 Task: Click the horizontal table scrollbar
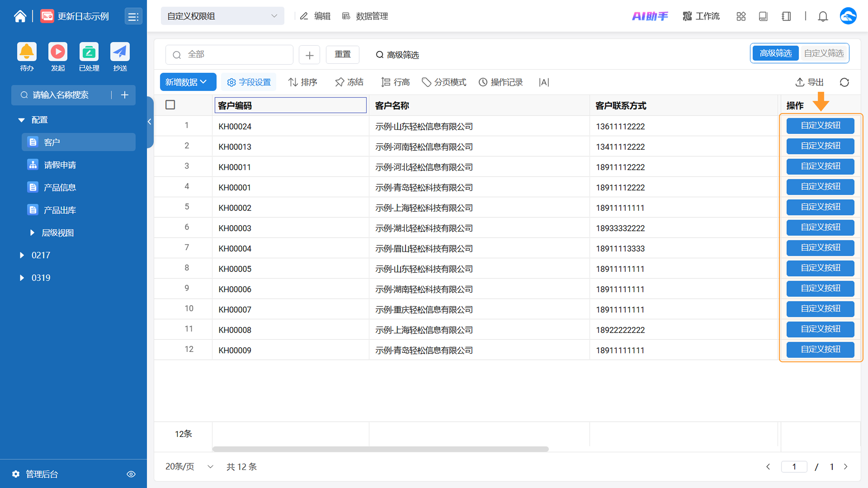point(380,449)
